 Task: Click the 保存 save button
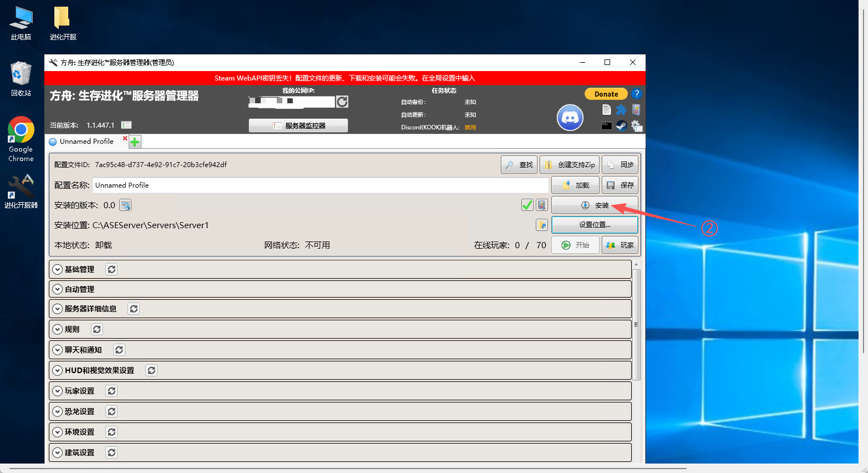click(620, 185)
